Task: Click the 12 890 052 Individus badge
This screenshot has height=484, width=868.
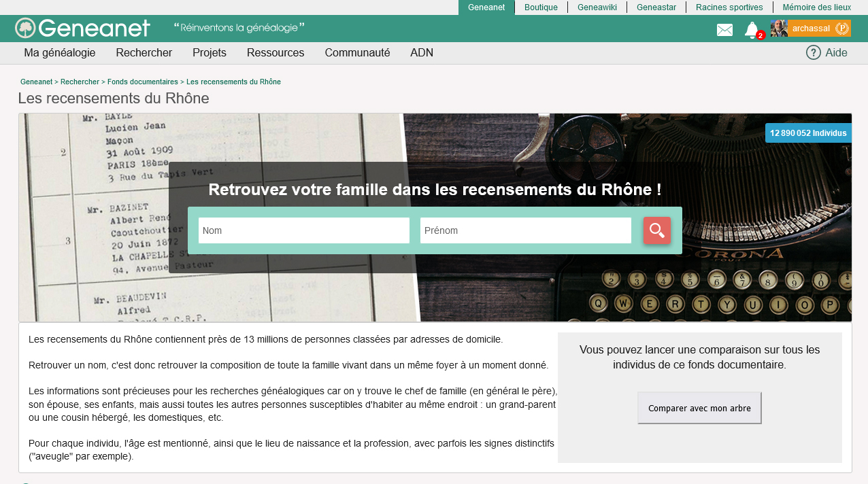Action: tap(808, 133)
